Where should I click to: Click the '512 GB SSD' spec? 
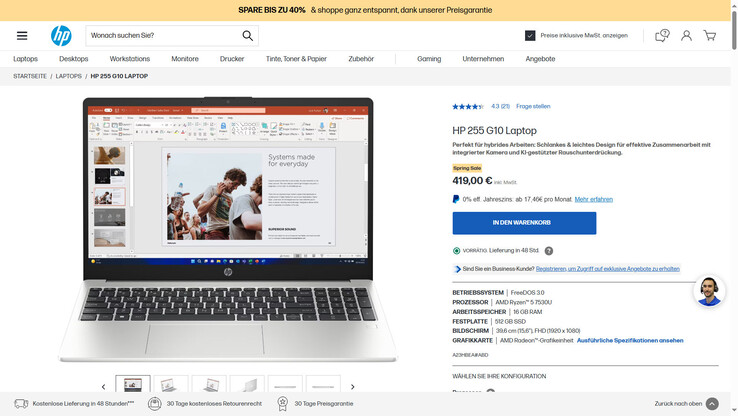pos(510,322)
